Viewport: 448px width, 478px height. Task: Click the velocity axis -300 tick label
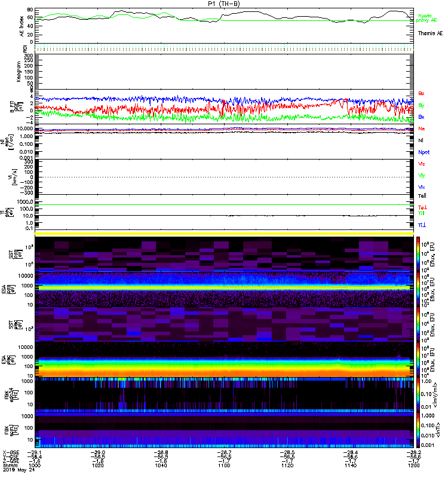point(27,192)
